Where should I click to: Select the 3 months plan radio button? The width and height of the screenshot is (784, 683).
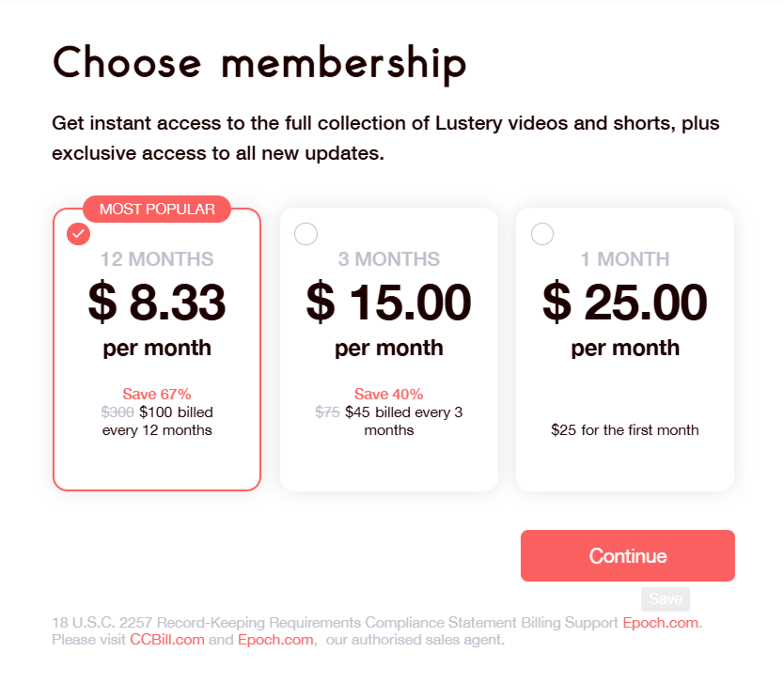point(306,234)
